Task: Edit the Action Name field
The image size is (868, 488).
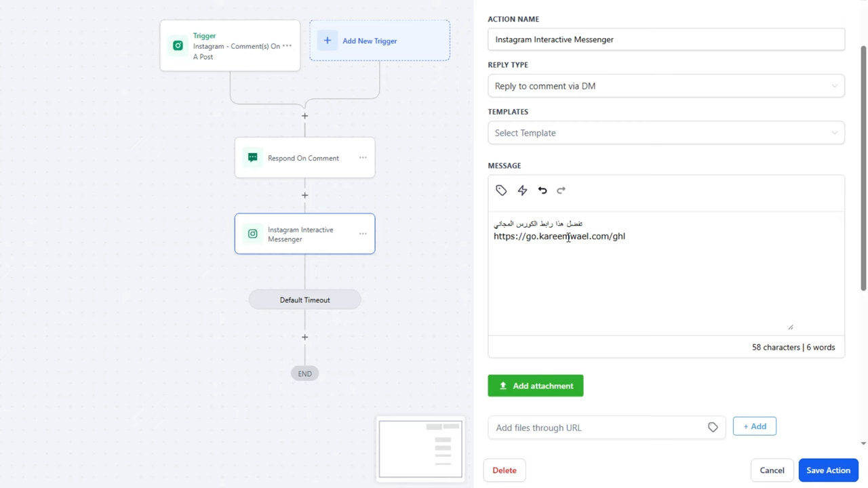Action: pos(666,39)
